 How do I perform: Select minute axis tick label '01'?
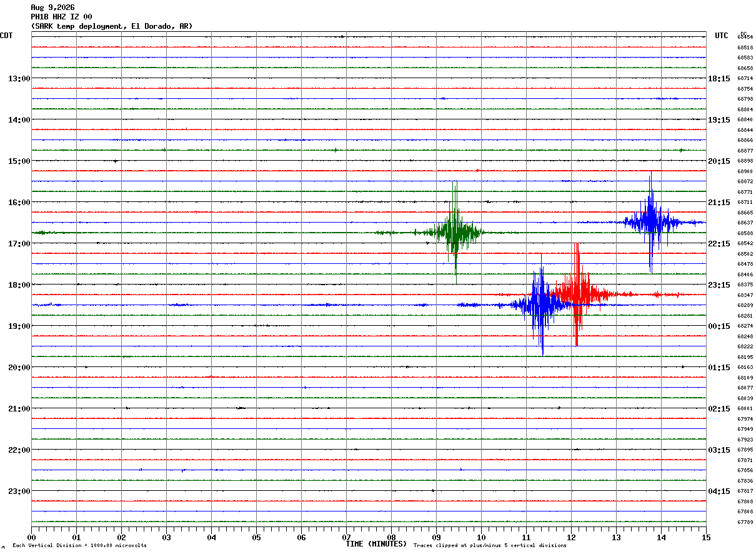tap(76, 537)
